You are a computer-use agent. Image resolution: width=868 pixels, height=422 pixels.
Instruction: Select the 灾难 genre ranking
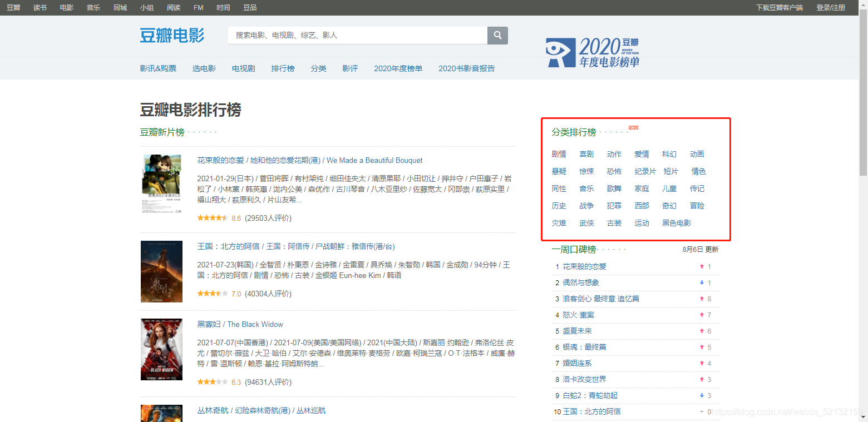[x=559, y=223]
